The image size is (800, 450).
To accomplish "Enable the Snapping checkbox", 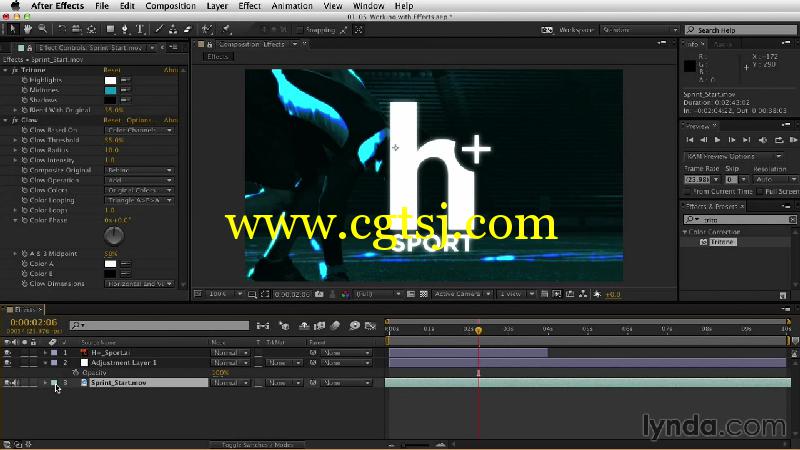I will (x=299, y=30).
